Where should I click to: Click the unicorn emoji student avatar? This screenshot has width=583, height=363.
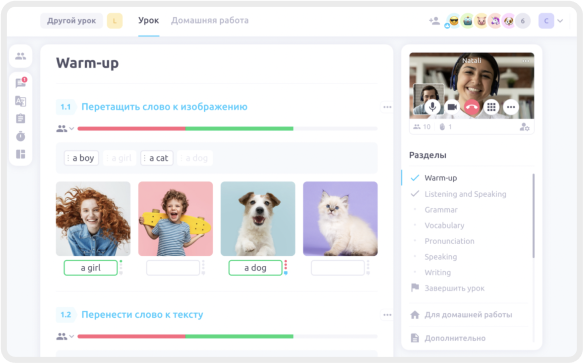(x=495, y=21)
